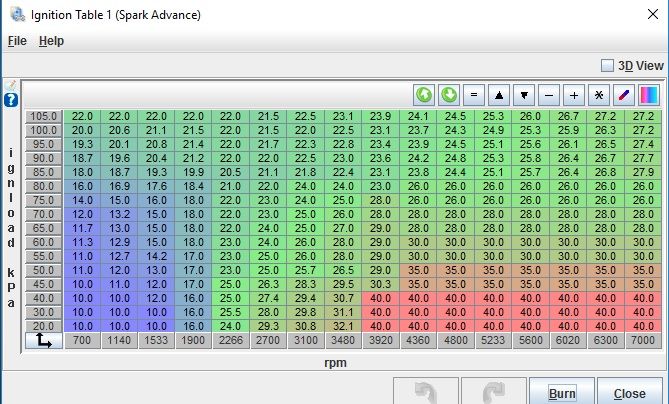Select cell 19.9 at 85 kPa, 1900 rpm
Viewport: 669px width, 404px height.
193,172
